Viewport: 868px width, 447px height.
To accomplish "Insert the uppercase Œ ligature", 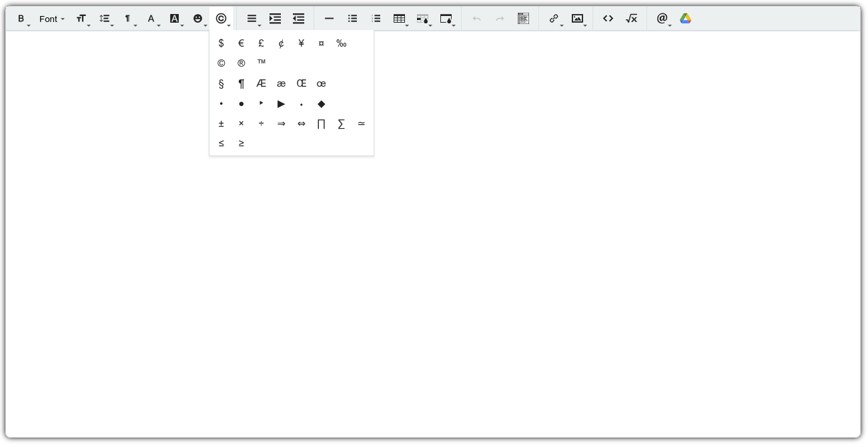I will [302, 83].
